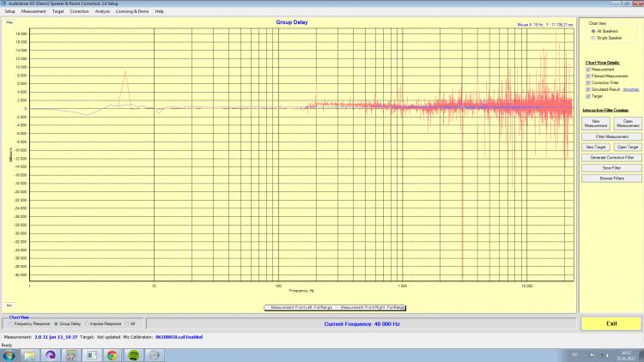The width and height of the screenshot is (644, 362).
Task: Click the Max button above the Y axis
Action: 9,22
